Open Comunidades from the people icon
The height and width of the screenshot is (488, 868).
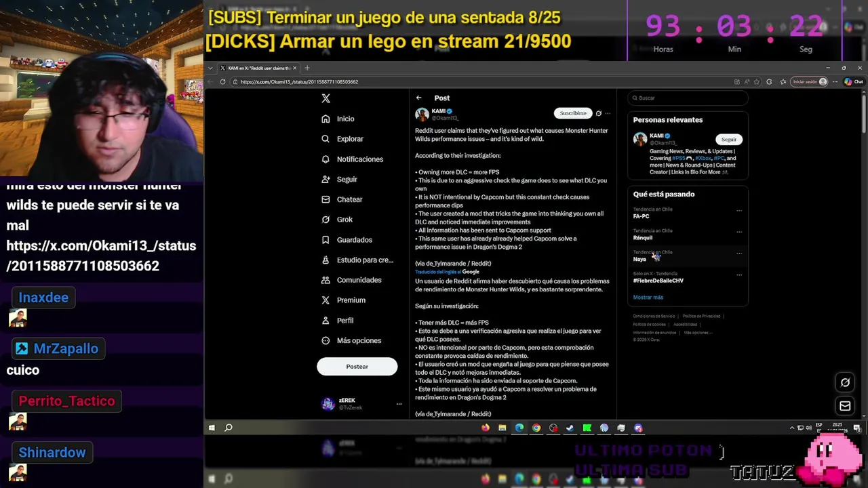click(x=325, y=280)
